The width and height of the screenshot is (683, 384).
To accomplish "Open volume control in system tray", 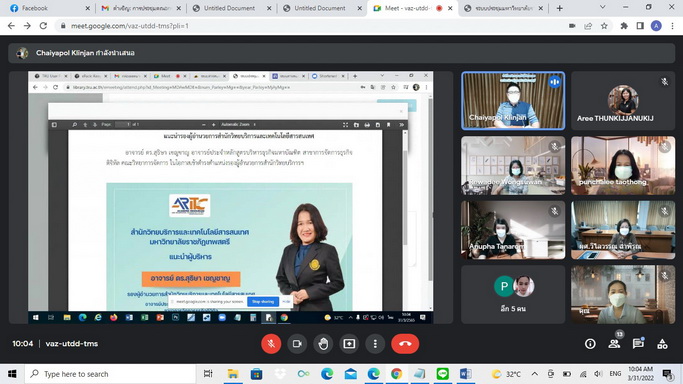I will tap(598, 374).
